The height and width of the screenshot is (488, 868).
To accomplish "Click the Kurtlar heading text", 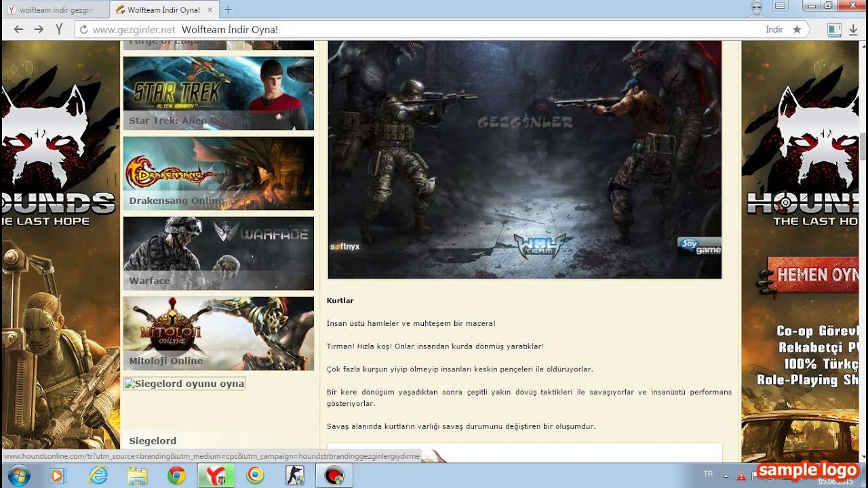I will (x=340, y=300).
